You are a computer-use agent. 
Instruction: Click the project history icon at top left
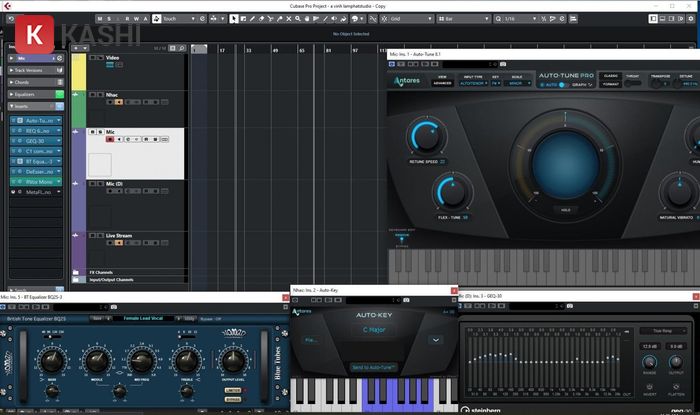click(x=11, y=19)
